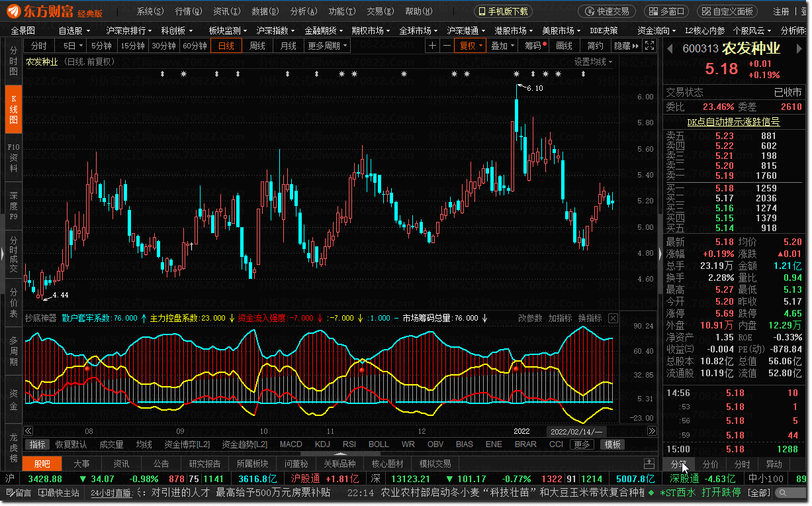The image size is (812, 506).
Task: Open the 分析(A) menu
Action: tap(304, 11)
